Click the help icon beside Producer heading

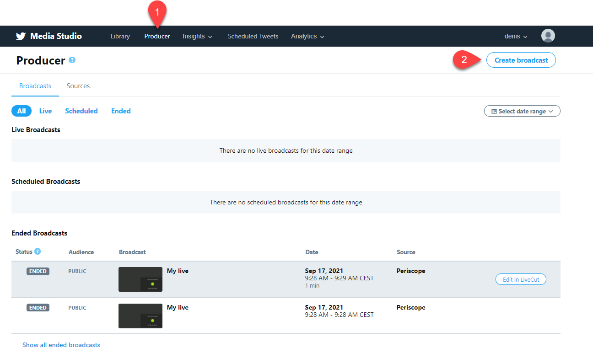[x=72, y=60]
